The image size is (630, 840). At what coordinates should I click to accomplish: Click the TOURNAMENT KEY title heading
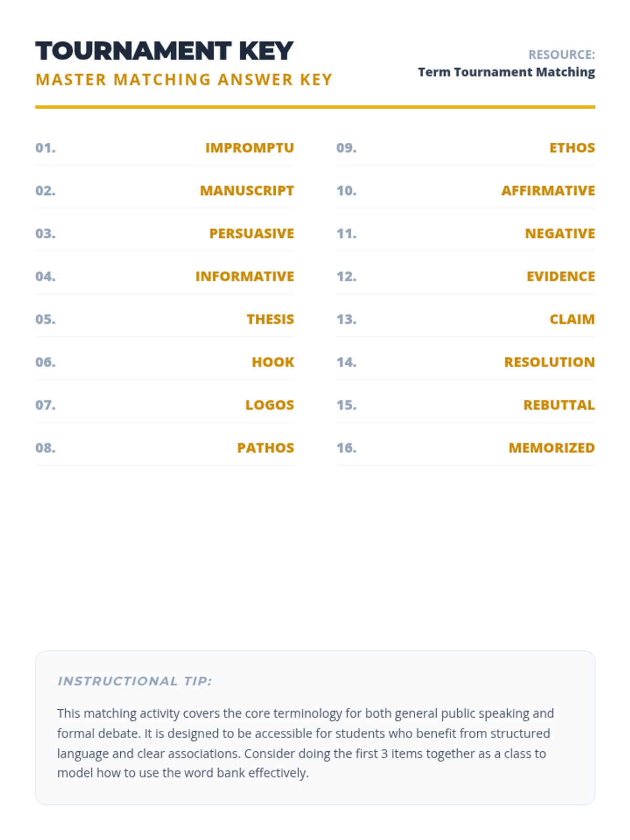pos(164,51)
